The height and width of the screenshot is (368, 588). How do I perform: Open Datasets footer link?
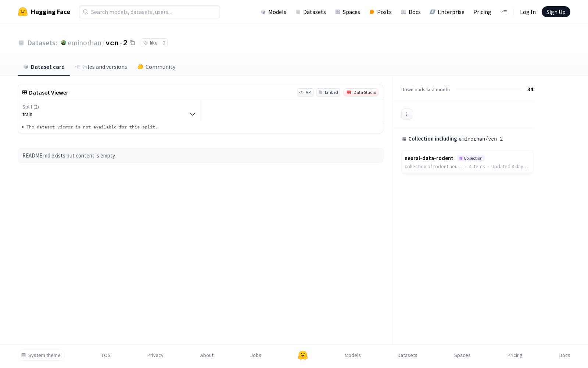(407, 355)
